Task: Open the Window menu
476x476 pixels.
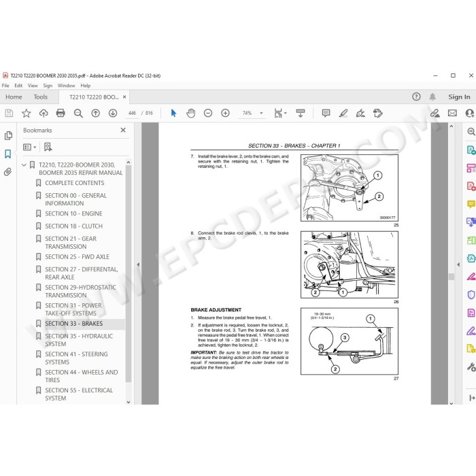Action: [x=66, y=86]
